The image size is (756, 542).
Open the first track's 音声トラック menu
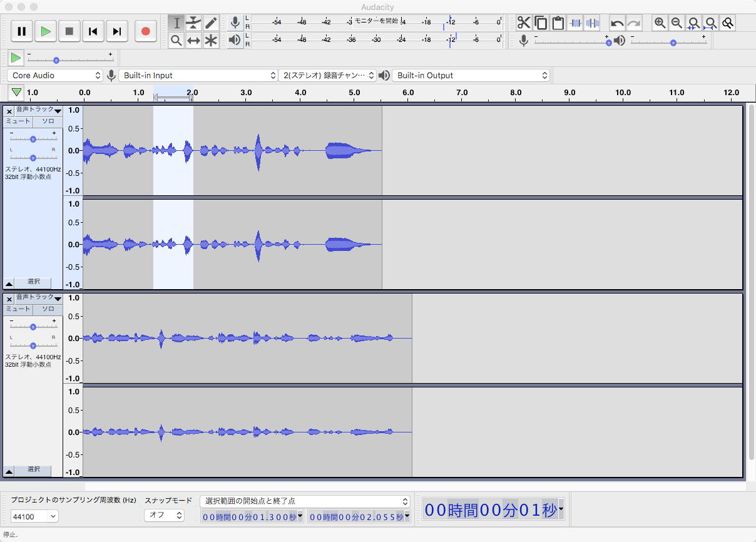tap(39, 111)
